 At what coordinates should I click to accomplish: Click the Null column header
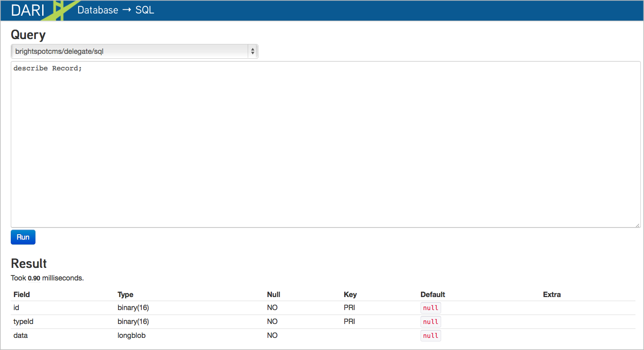273,294
